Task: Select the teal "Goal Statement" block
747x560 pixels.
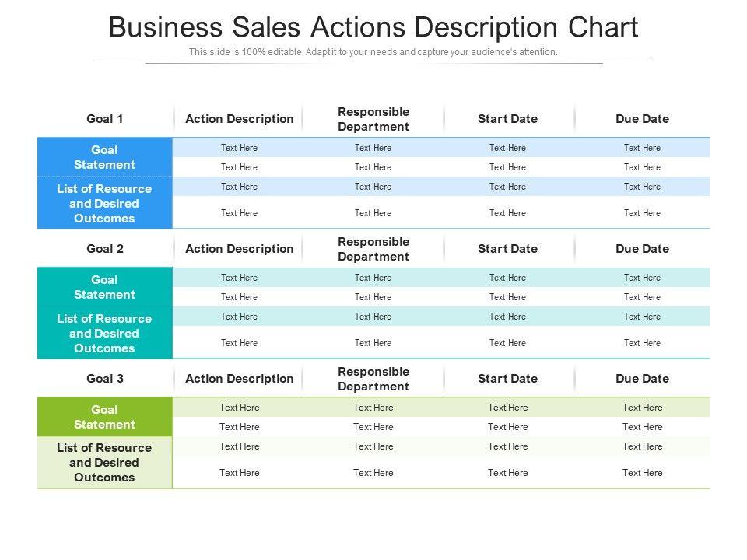Action: pyautogui.click(x=105, y=287)
